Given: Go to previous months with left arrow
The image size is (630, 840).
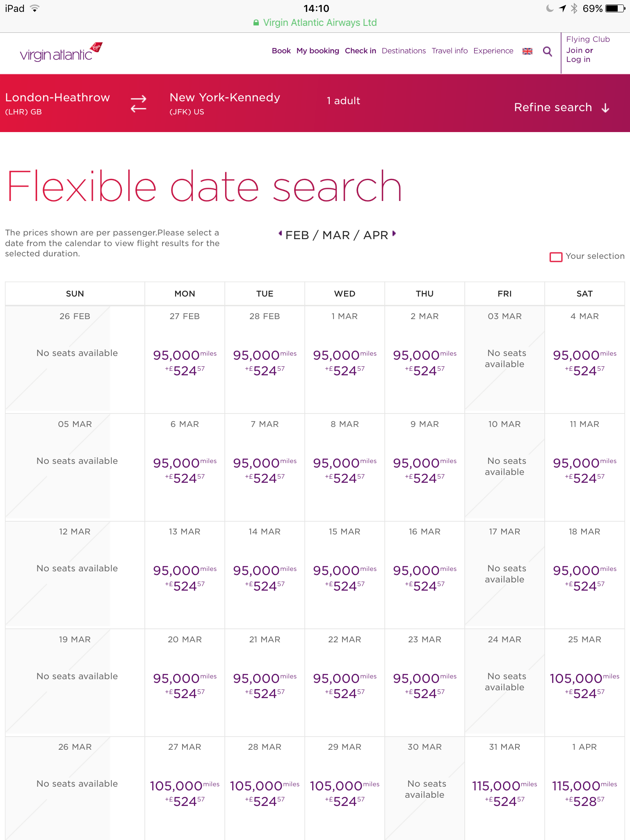Looking at the screenshot, I should click(x=280, y=233).
